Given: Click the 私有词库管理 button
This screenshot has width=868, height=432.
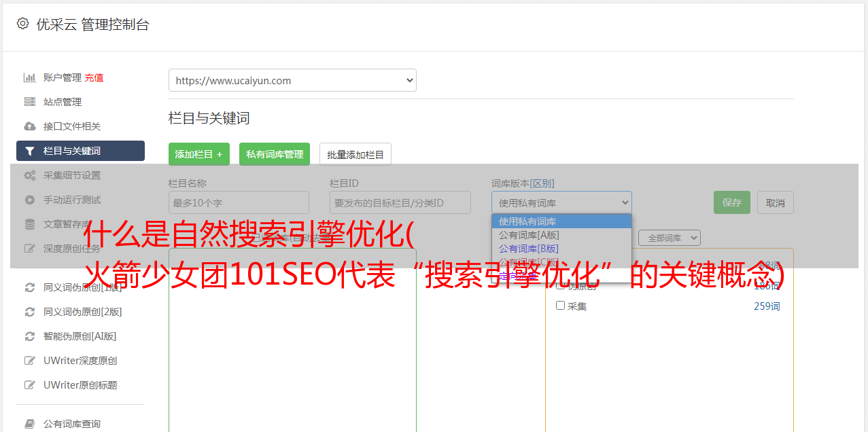Looking at the screenshot, I should [x=275, y=154].
